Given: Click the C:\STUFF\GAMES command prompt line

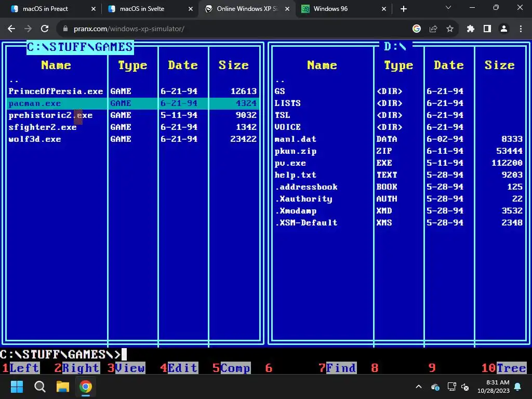Looking at the screenshot, I should tap(63, 354).
